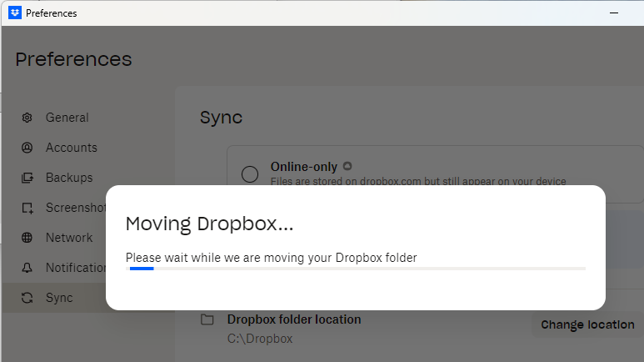Click the gear icon beside General
644x362 pixels.
point(27,118)
